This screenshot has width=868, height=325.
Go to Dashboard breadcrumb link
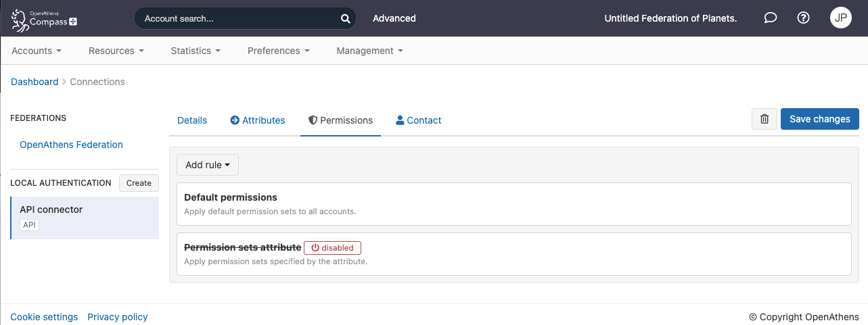pyautogui.click(x=35, y=82)
